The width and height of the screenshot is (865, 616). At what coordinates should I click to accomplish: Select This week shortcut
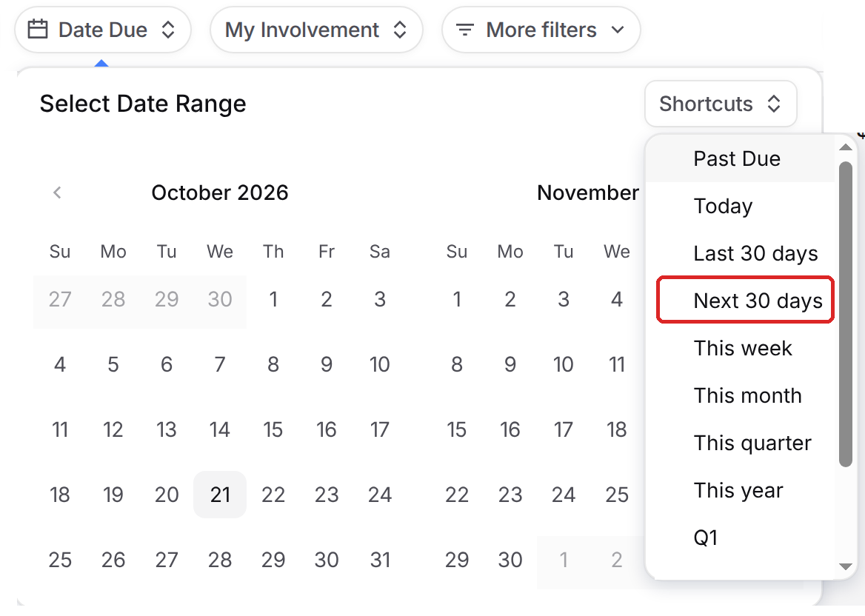[741, 349]
